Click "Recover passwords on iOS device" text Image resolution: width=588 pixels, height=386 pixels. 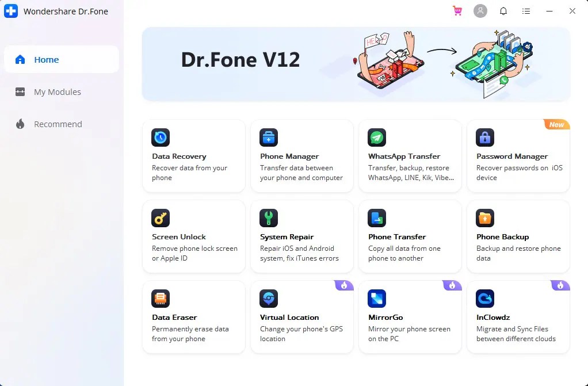pos(520,173)
